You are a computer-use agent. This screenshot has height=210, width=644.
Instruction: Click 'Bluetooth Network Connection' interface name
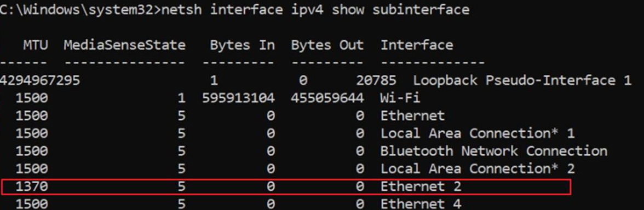[x=494, y=151]
